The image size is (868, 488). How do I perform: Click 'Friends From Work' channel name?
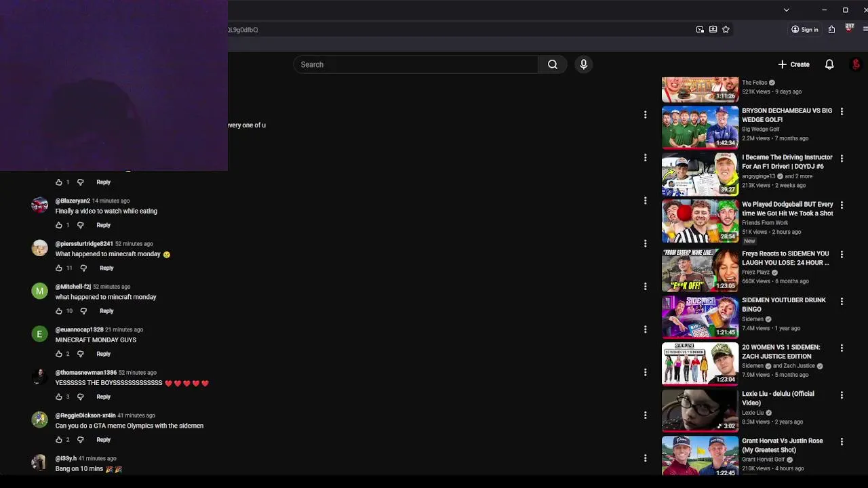point(765,223)
